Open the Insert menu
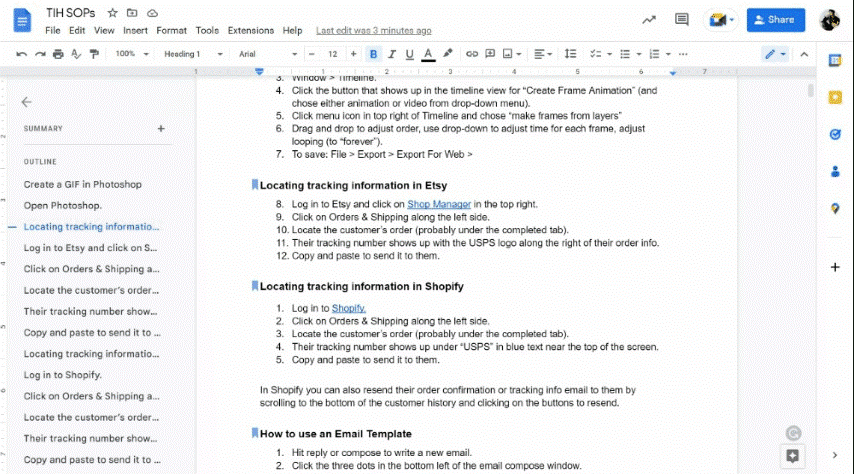The height and width of the screenshot is (474, 854). [x=135, y=31]
